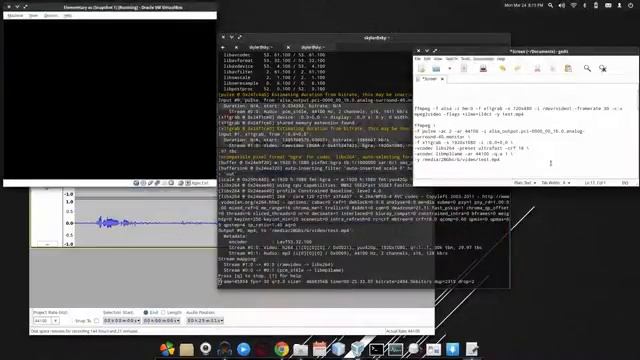Click the Save icon in gedit toolbar
Viewport: 640px width, 360px height.
click(x=464, y=69)
